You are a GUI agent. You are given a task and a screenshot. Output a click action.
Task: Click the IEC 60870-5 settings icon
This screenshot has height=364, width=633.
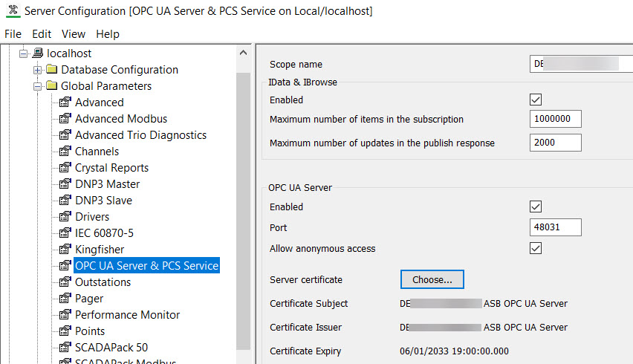pos(65,233)
